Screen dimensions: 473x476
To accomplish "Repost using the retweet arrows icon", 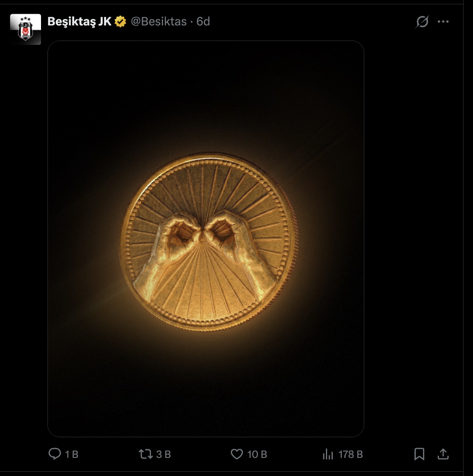I will pyautogui.click(x=145, y=454).
